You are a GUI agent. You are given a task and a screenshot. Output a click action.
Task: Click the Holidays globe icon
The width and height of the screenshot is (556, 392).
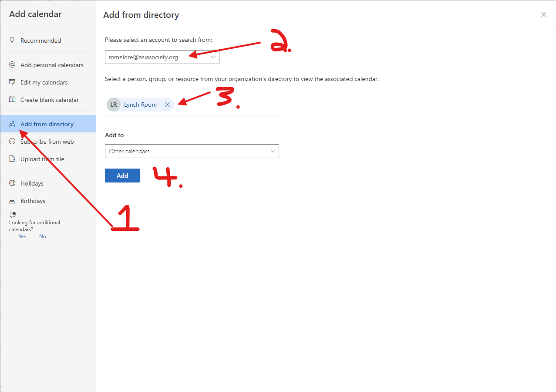pyautogui.click(x=12, y=183)
